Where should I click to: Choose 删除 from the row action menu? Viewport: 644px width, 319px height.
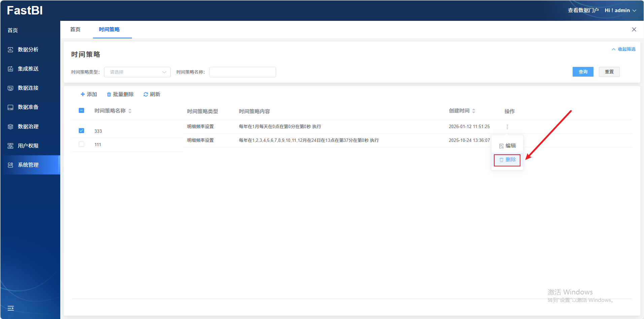507,160
